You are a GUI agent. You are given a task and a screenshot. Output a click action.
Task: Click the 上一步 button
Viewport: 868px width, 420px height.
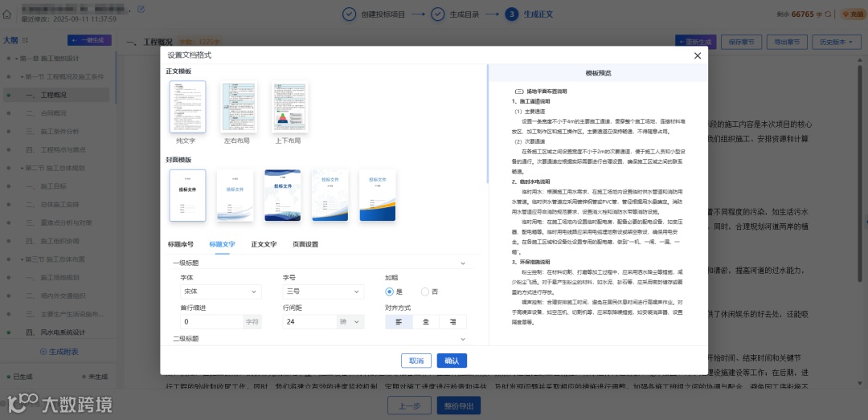409,405
